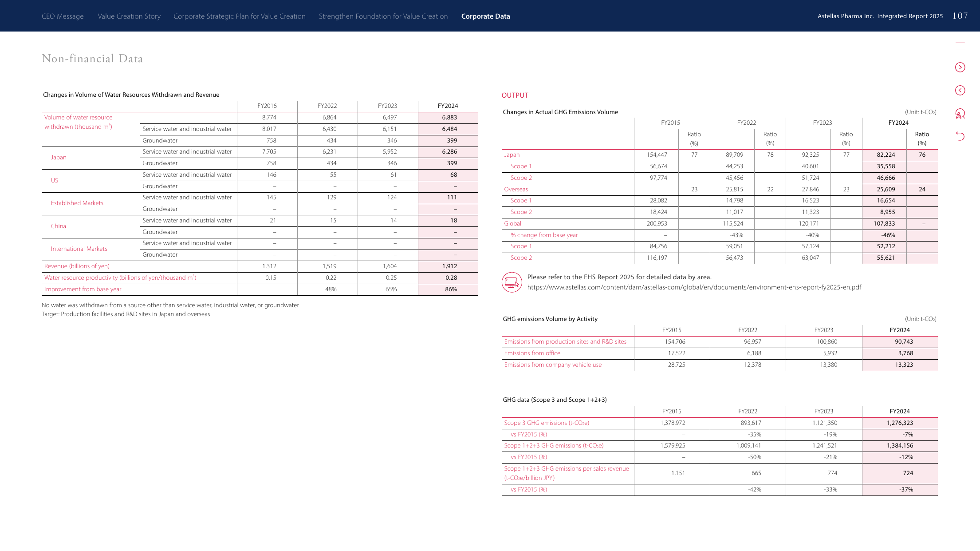Image resolution: width=980 pixels, height=551 pixels.
Task: Select 'Water resource productivity' row label
Action: pyautogui.click(x=120, y=278)
